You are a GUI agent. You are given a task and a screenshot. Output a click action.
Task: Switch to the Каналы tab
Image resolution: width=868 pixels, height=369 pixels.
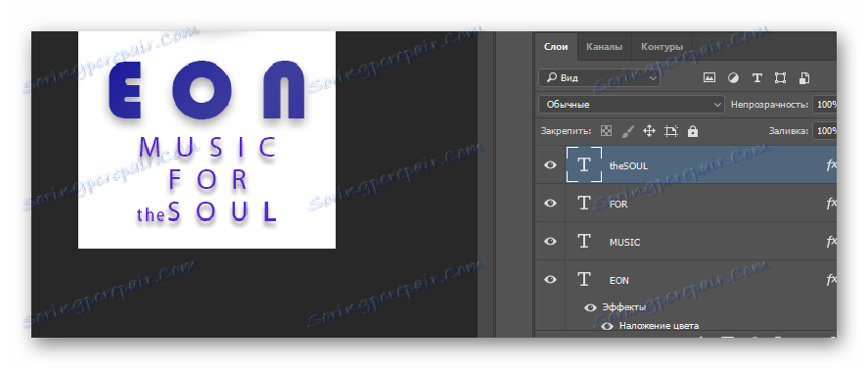pos(604,47)
